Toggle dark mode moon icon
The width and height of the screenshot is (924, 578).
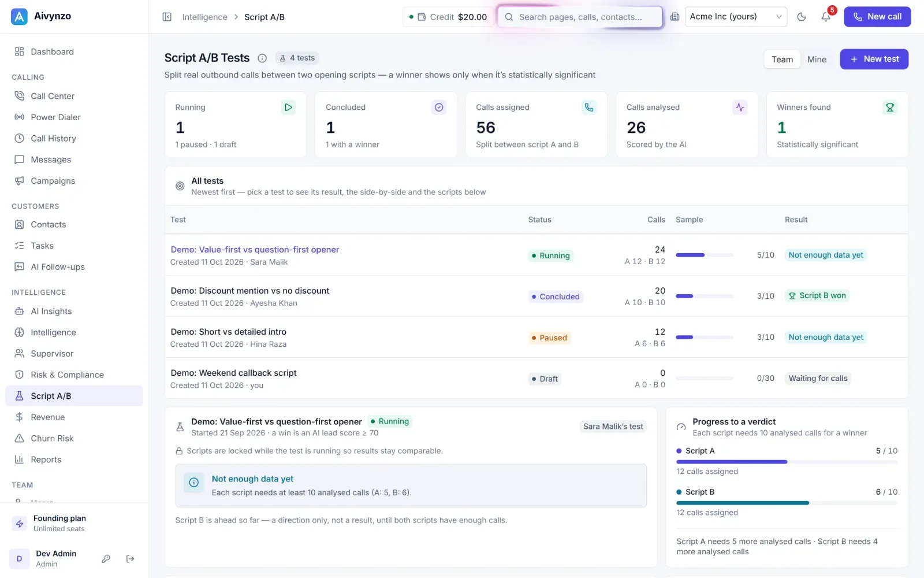coord(802,17)
